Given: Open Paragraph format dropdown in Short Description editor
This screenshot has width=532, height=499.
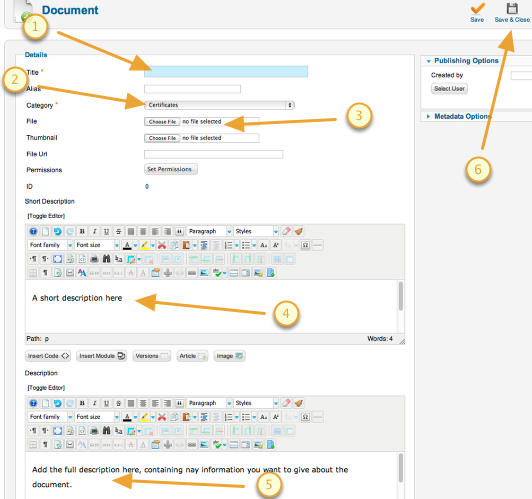Looking at the screenshot, I should 209,231.
